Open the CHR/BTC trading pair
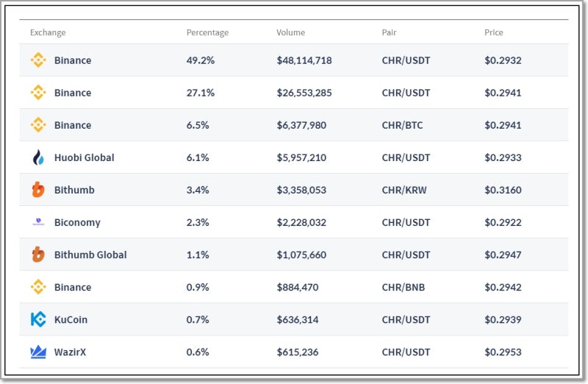This screenshot has width=588, height=384. (x=402, y=125)
